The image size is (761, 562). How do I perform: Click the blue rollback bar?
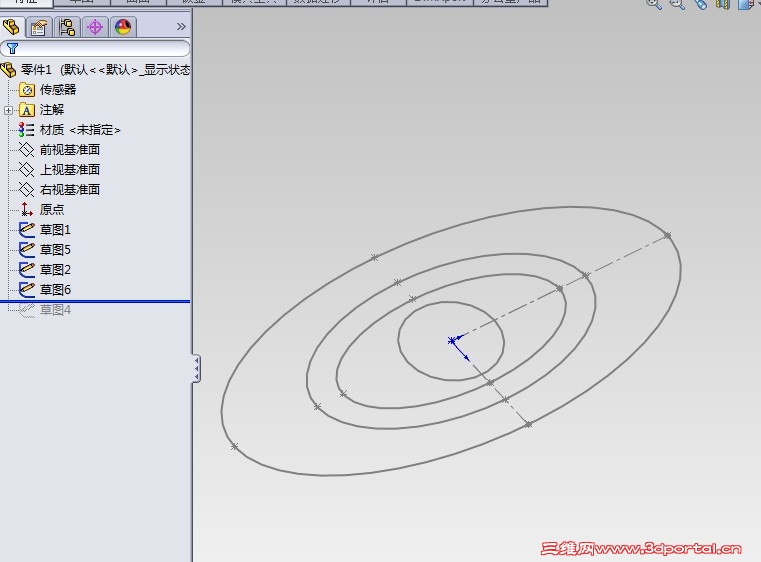pyautogui.click(x=95, y=301)
